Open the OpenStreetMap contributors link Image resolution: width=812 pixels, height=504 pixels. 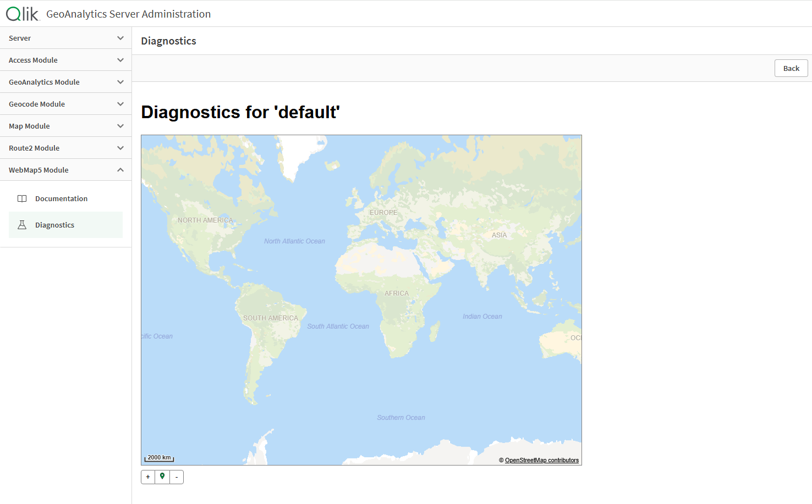click(x=541, y=461)
